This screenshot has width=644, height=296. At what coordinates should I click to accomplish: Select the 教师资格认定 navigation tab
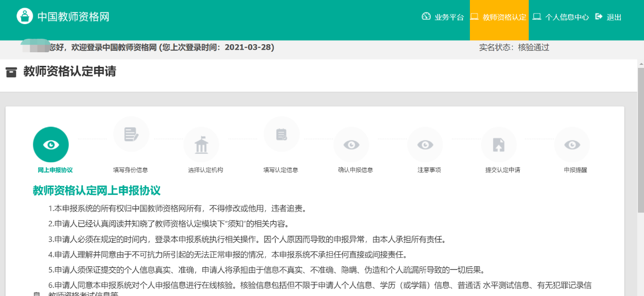[x=499, y=17]
